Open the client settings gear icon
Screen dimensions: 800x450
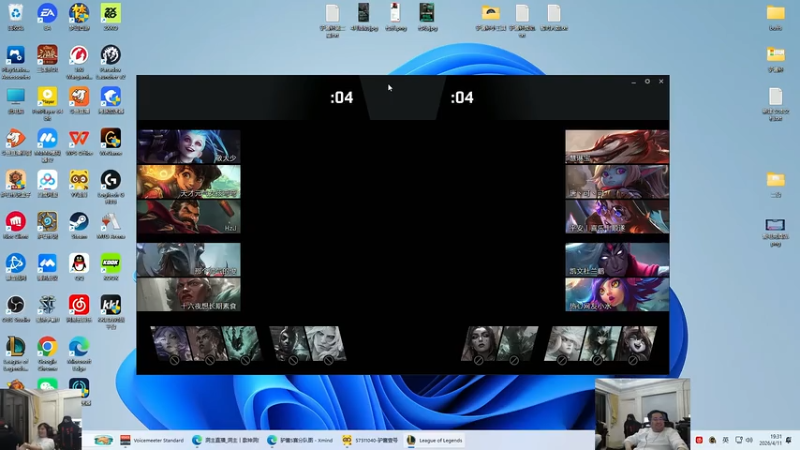tap(647, 82)
